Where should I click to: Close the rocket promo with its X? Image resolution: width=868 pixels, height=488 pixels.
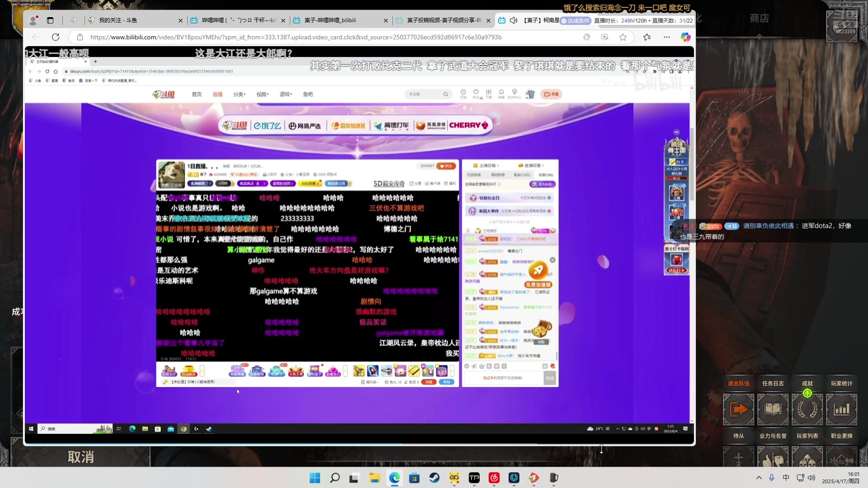click(x=552, y=260)
